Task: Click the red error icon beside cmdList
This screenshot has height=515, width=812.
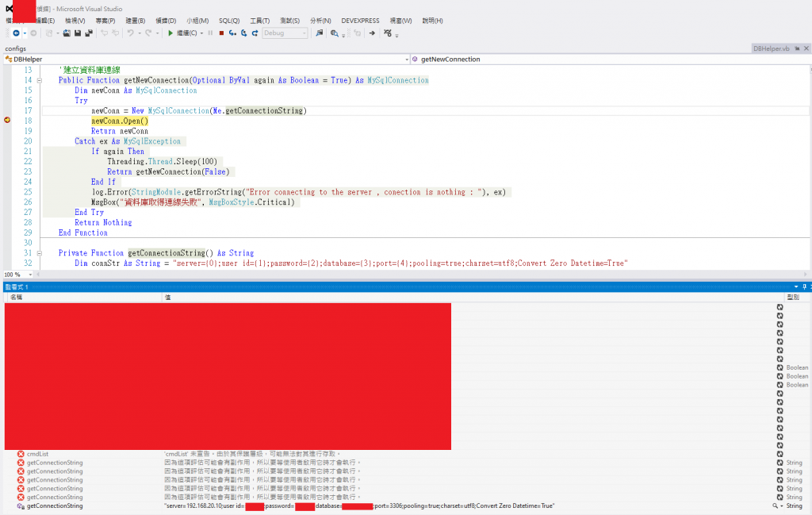Action: click(21, 454)
